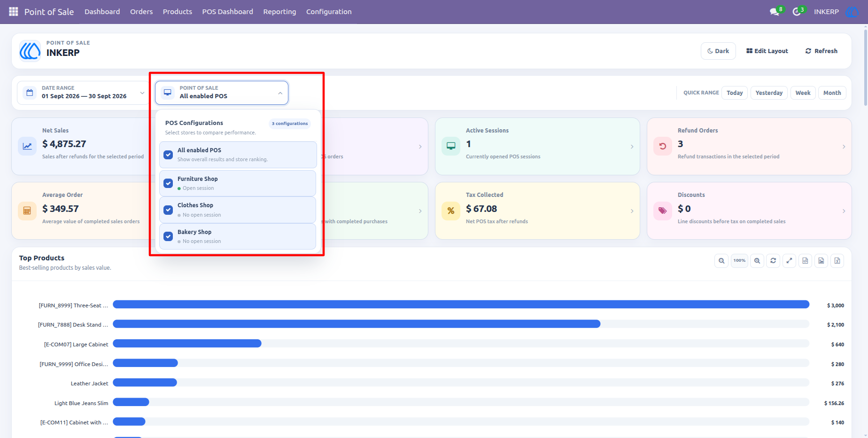Viewport: 868px width, 438px height.
Task: Open the Products menu
Action: 178,12
